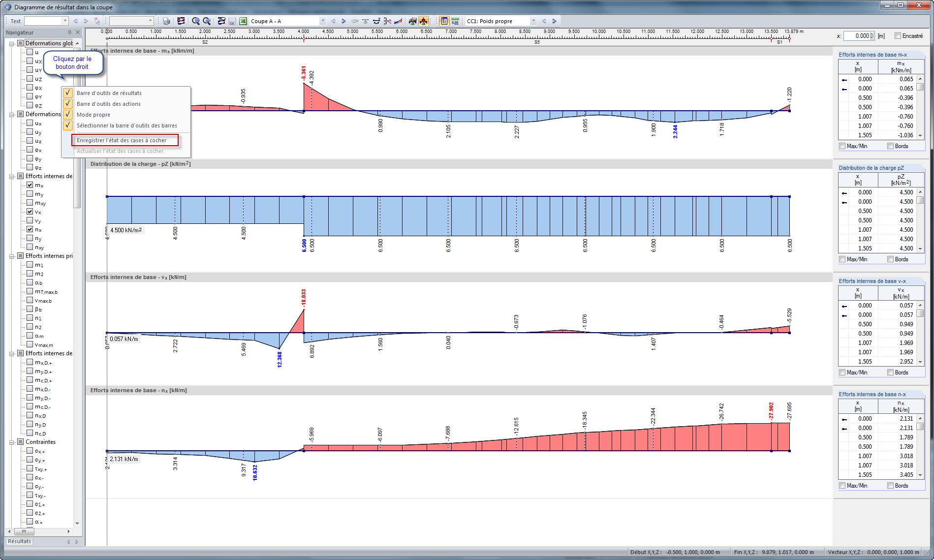Click the navigator scroll-down arrow
This screenshot has height=560, width=934.
(77, 524)
